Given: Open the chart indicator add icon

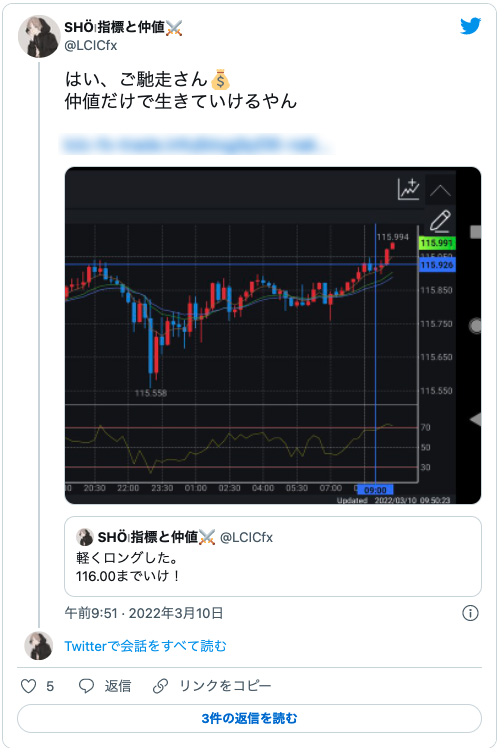Looking at the screenshot, I should click(408, 189).
